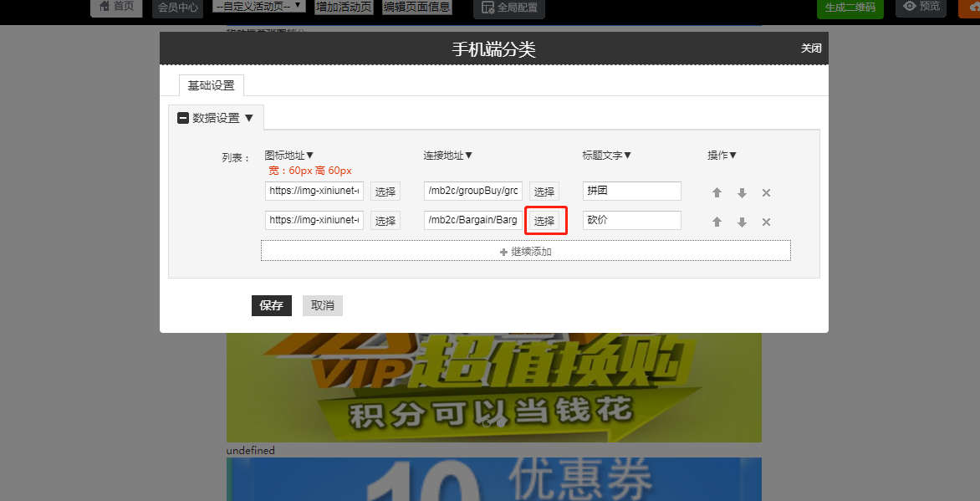Viewport: 980px width, 501px height.
Task: Open 会员中心 in the top bar
Action: click(x=177, y=8)
